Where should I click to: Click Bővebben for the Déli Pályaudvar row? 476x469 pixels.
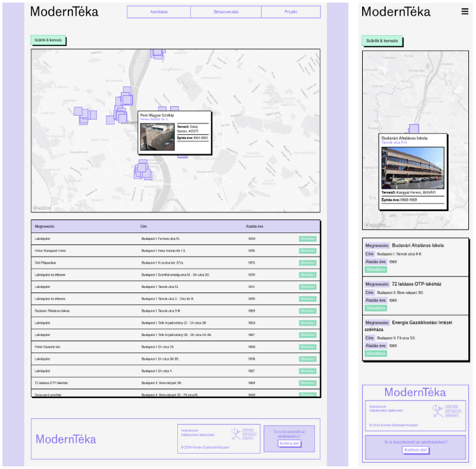(x=307, y=263)
